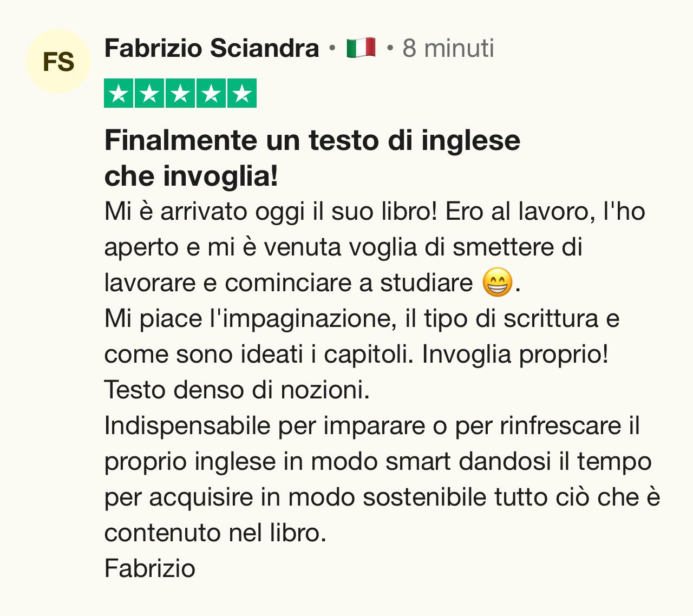Viewport: 693px width, 616px height.
Task: Click the fifth green rating star
Action: [242, 94]
